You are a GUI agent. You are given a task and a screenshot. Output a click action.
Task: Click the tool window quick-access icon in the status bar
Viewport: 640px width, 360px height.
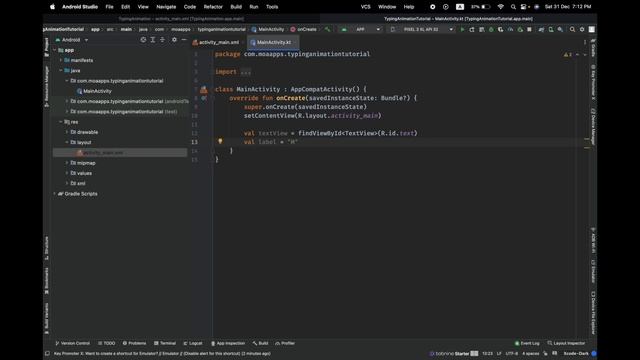point(47,353)
